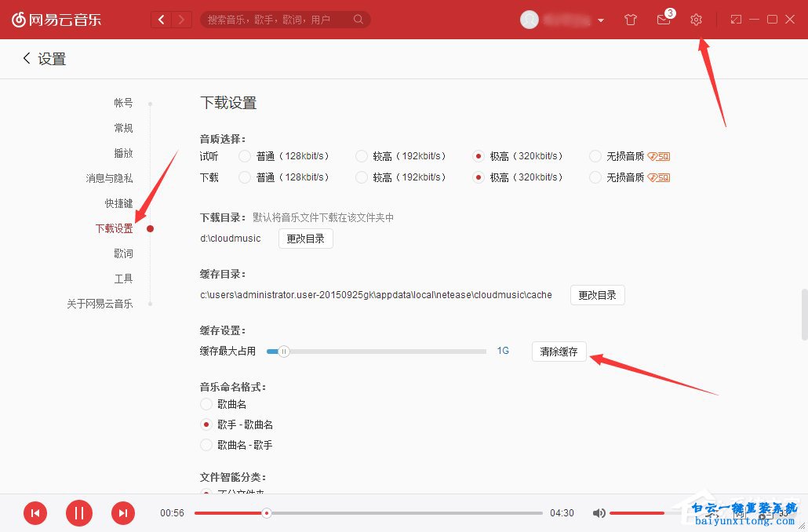Choose 歌曲名 as the music naming format

click(x=205, y=404)
